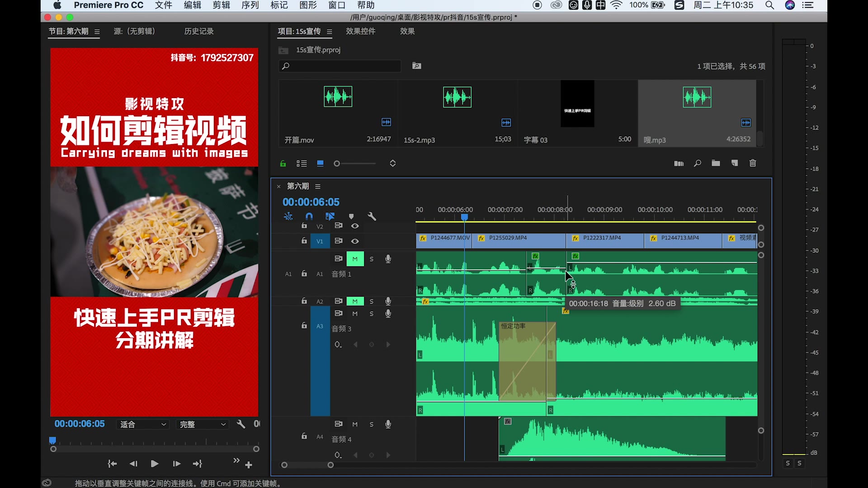
Task: Switch project panel to list view
Action: pos(302,164)
